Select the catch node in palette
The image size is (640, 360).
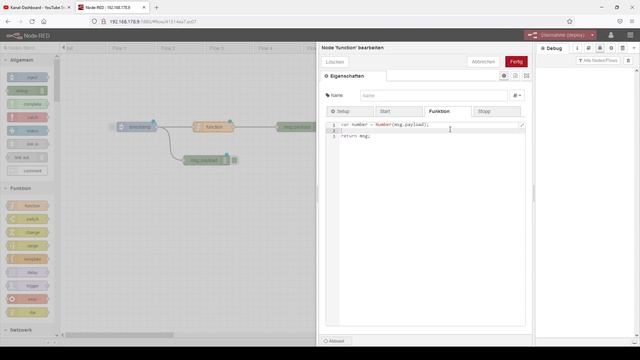[28, 118]
